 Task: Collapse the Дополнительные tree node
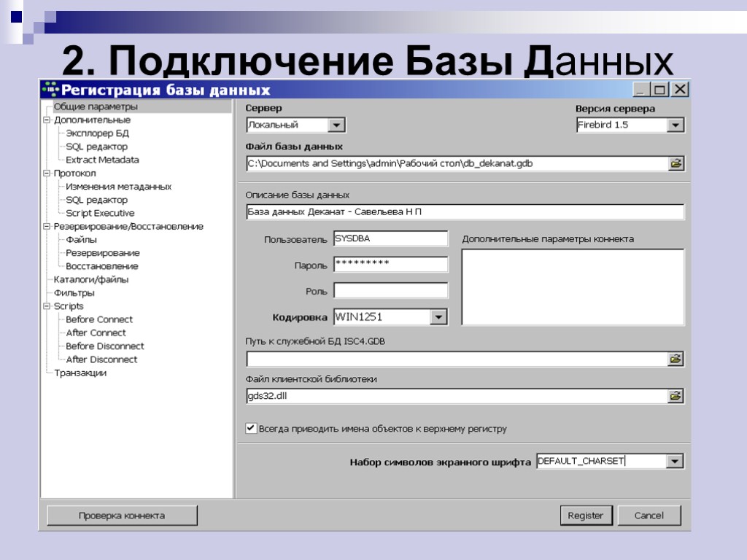tap(47, 120)
